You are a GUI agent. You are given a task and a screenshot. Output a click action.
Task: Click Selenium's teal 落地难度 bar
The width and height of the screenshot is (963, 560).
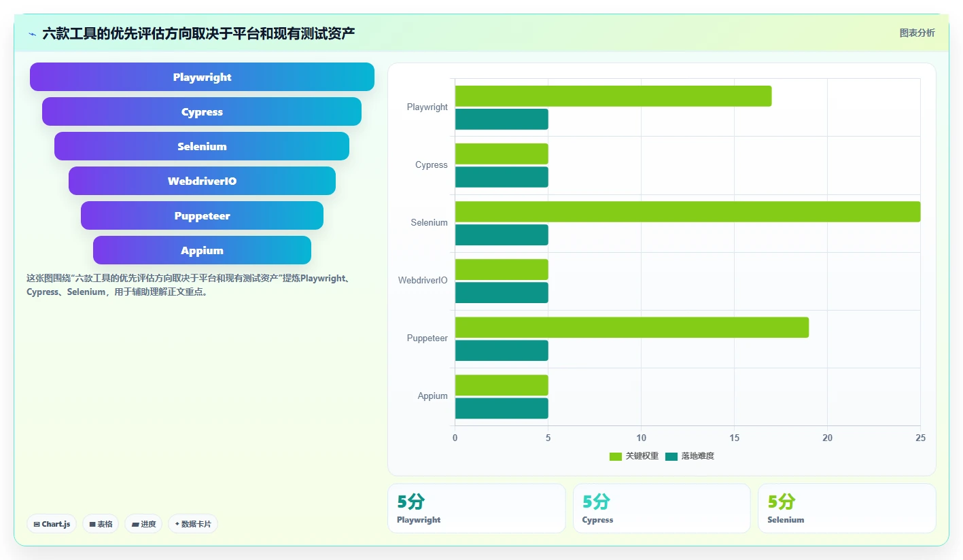tap(502, 234)
